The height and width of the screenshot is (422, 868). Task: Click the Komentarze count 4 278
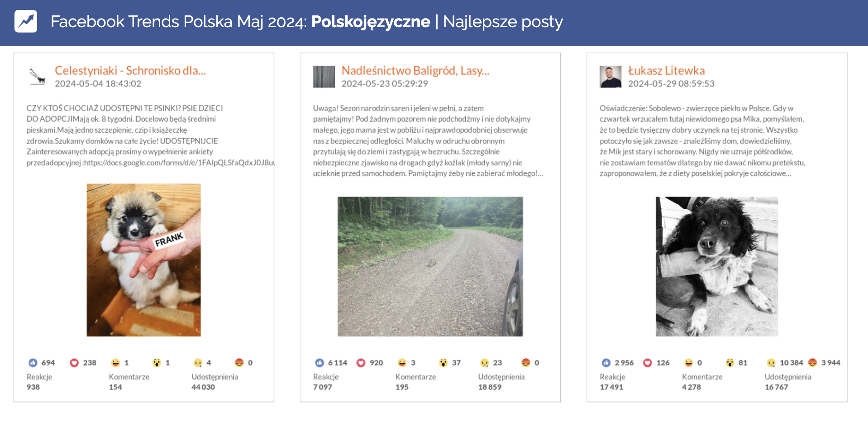click(691, 387)
